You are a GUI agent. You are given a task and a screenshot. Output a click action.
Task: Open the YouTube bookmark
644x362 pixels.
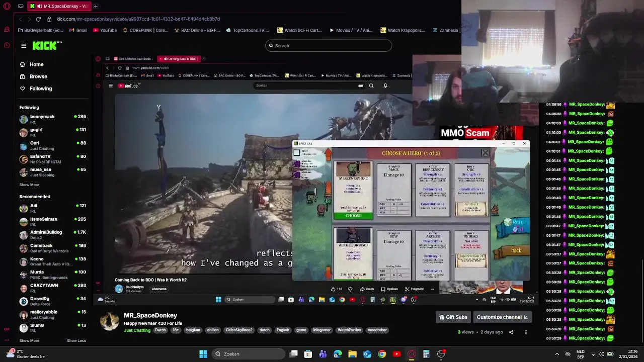tap(105, 30)
